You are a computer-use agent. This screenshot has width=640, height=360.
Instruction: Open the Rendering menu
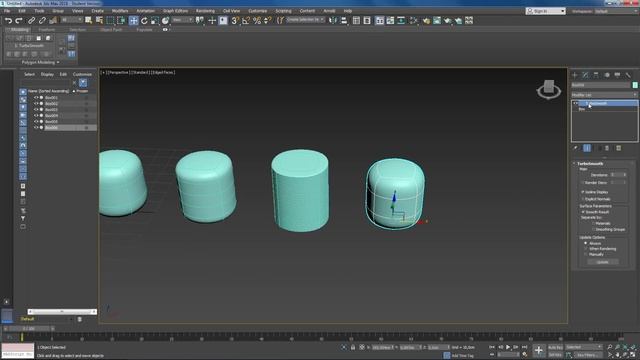205,11
